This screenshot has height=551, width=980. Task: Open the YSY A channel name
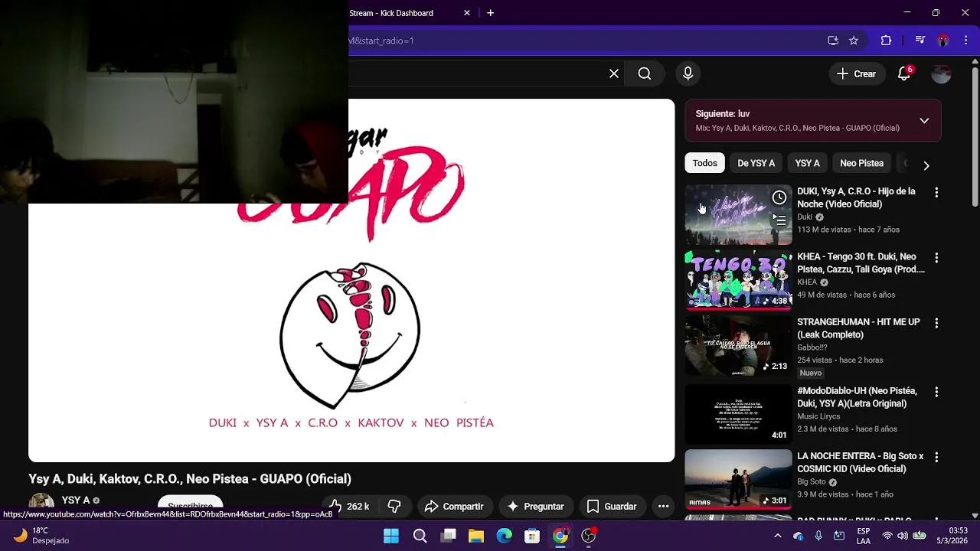point(76,500)
